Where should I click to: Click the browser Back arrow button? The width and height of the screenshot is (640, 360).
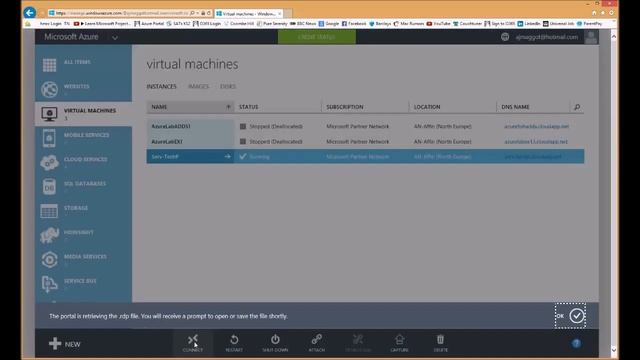[29, 13]
